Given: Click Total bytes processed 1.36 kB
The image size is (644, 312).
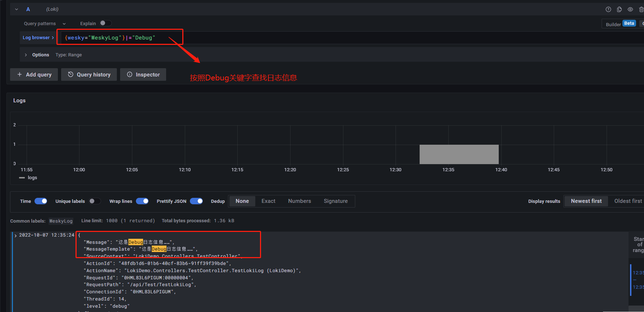Looking at the screenshot, I should [x=198, y=221].
